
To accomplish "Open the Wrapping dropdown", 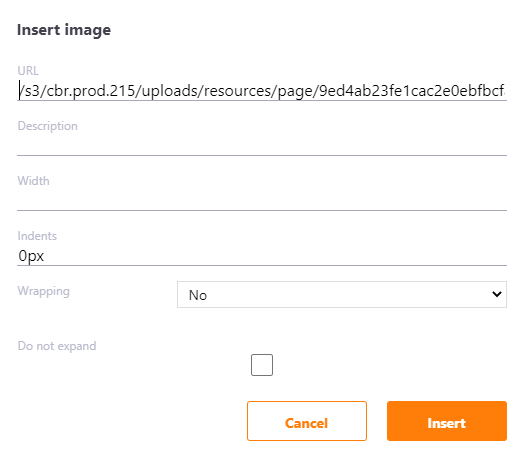I will 342,295.
